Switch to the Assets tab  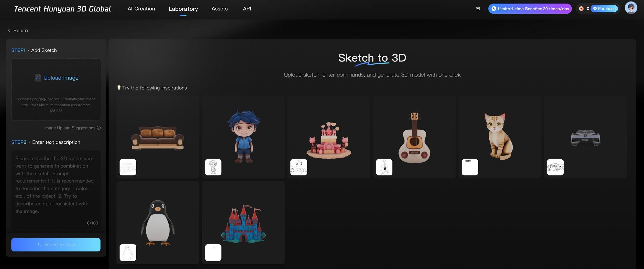tap(219, 9)
